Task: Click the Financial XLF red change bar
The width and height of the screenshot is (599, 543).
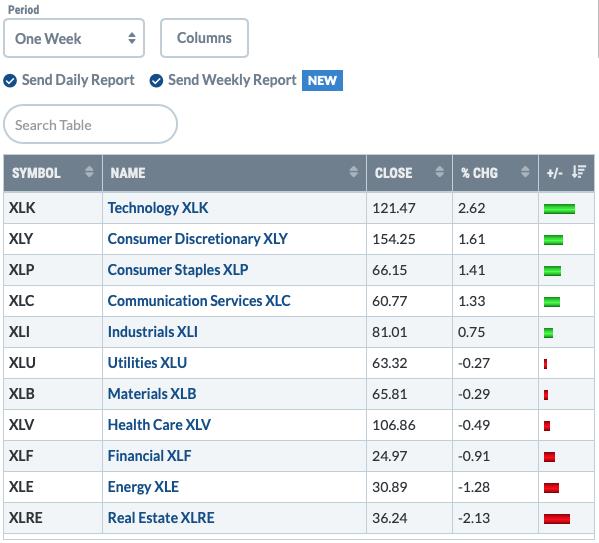Action: click(x=549, y=457)
